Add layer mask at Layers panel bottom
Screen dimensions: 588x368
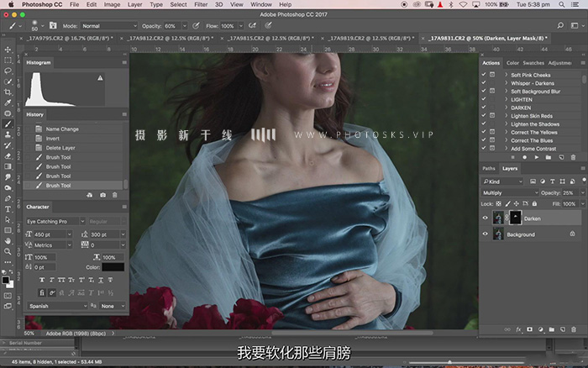click(529, 329)
